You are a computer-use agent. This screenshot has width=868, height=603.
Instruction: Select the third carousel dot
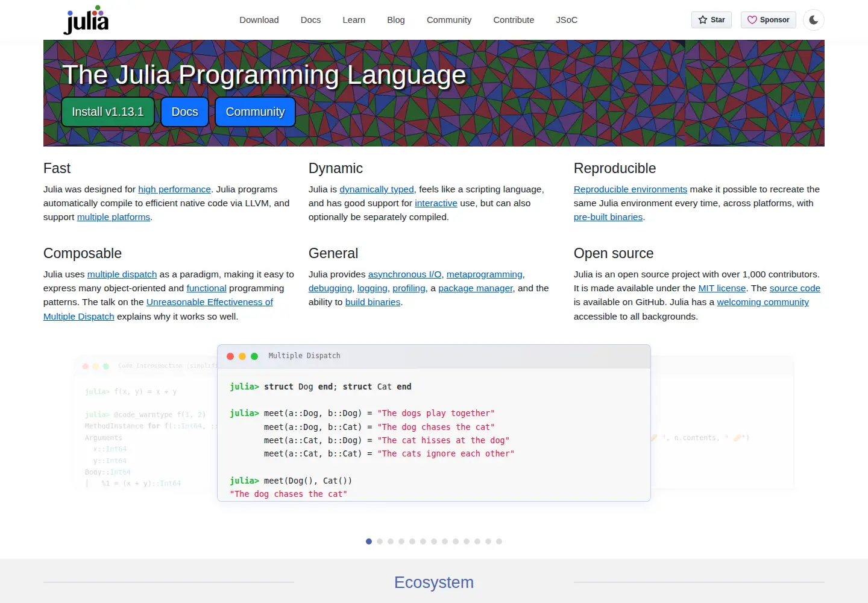[391, 541]
